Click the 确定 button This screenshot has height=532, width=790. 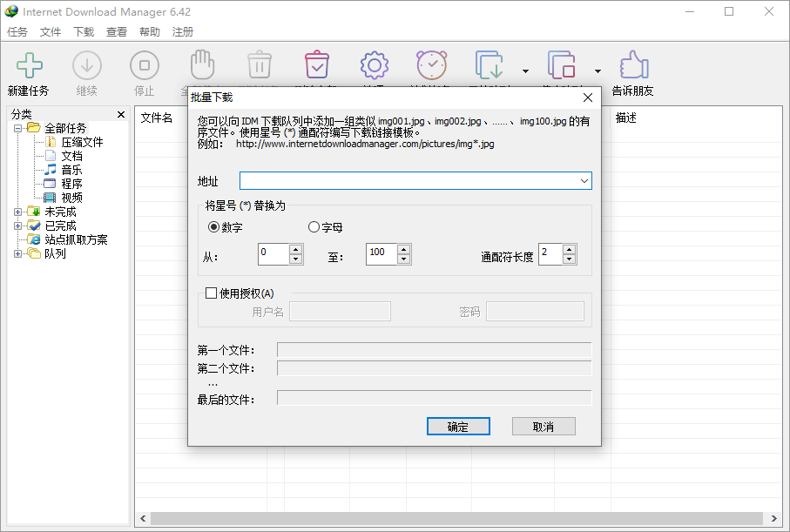tap(458, 426)
